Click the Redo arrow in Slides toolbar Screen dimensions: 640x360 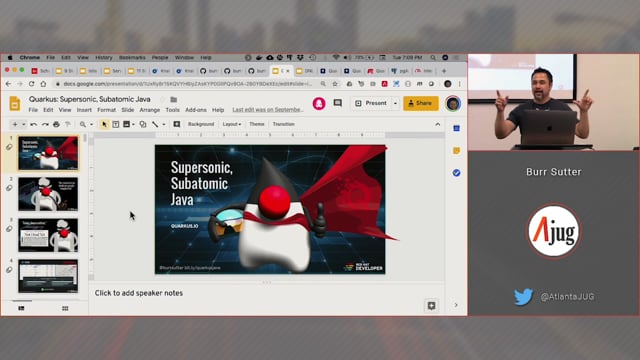(45, 124)
